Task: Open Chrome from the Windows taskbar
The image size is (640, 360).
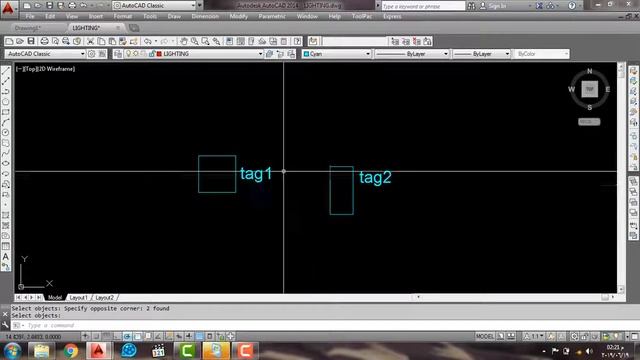Action: (x=71, y=351)
